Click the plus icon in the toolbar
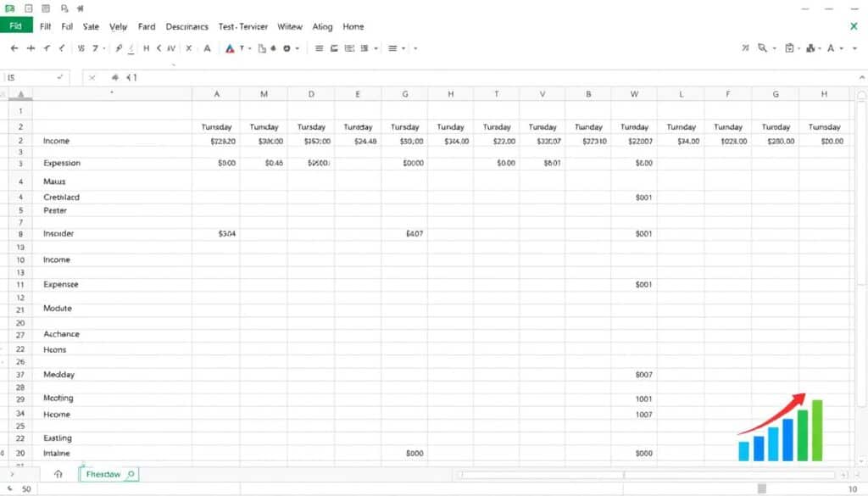The height and width of the screenshot is (496, 868). tap(31, 48)
